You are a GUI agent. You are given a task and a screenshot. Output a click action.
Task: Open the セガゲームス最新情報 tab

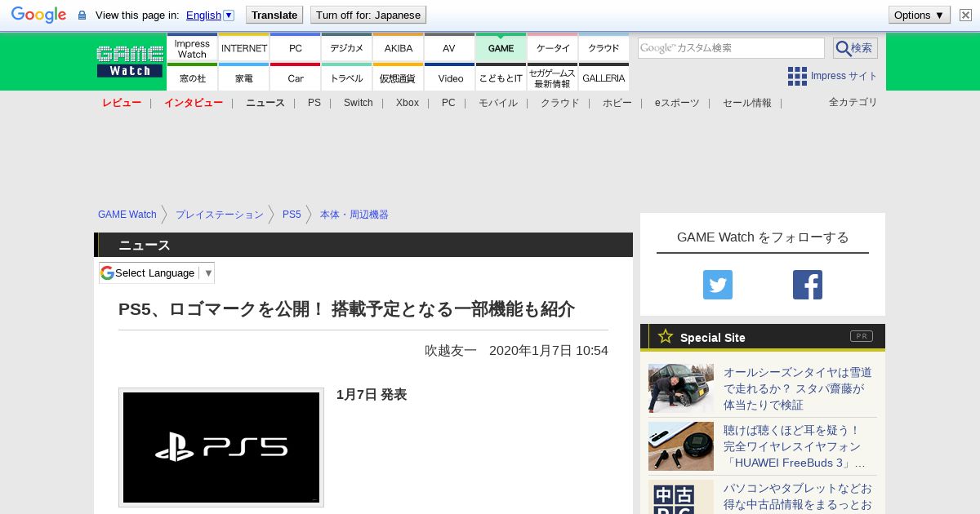tap(553, 78)
